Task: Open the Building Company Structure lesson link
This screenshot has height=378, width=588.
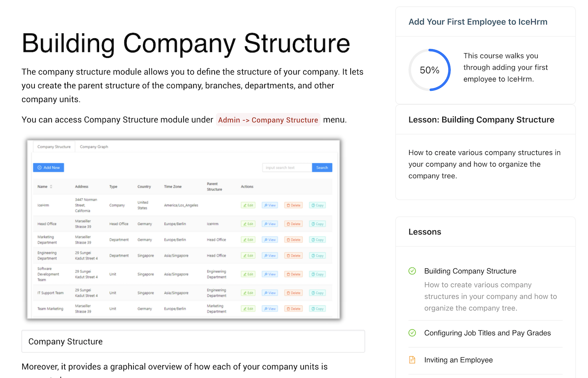Action: [470, 271]
